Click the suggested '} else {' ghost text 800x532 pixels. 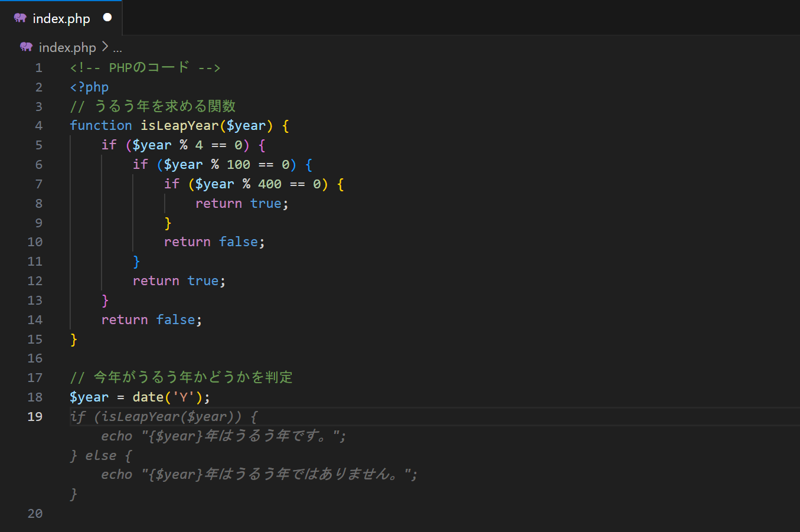[100, 456]
